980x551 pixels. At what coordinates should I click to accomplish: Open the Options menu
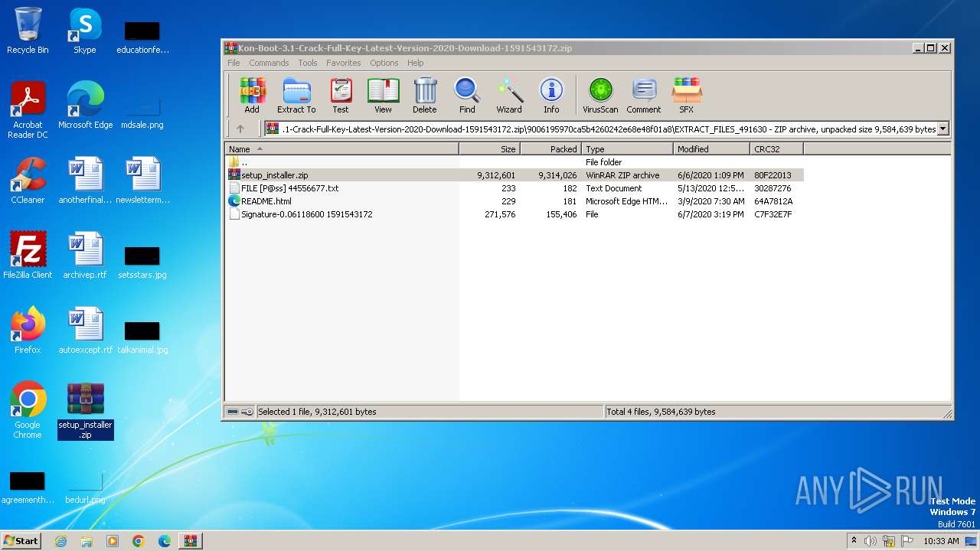(x=384, y=63)
